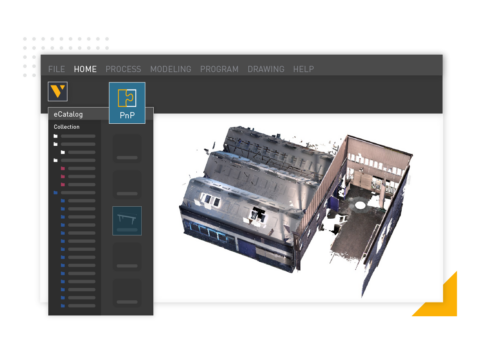
Task: Click the third pink folder in tree
Action: pyautogui.click(x=63, y=184)
